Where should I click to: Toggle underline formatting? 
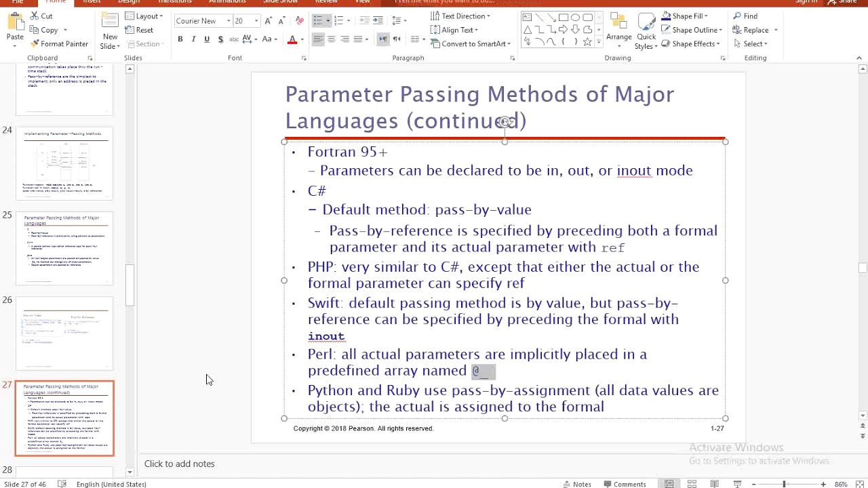[x=207, y=39]
